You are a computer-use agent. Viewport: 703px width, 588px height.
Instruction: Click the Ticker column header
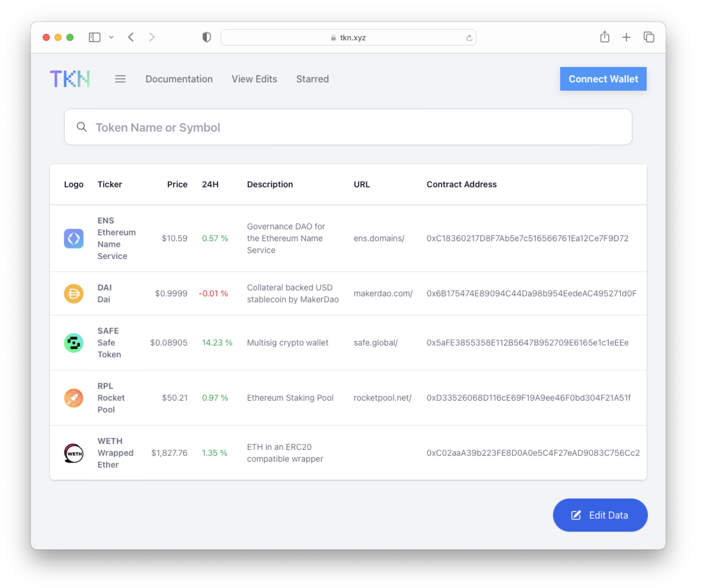110,185
